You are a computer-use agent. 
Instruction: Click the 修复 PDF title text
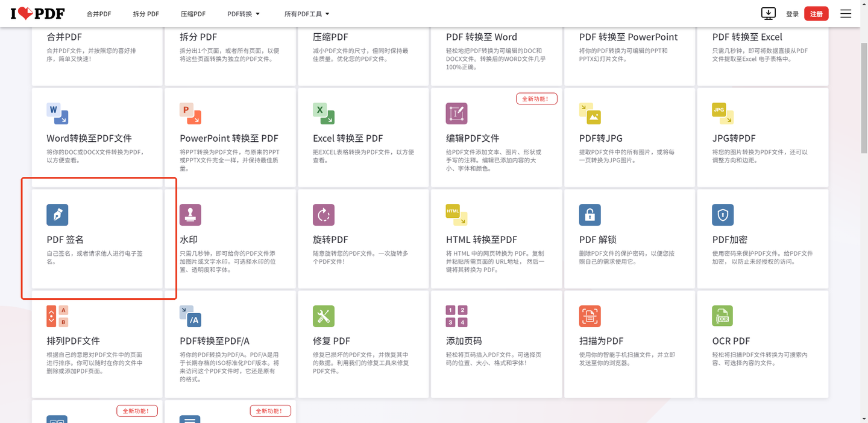(x=332, y=341)
